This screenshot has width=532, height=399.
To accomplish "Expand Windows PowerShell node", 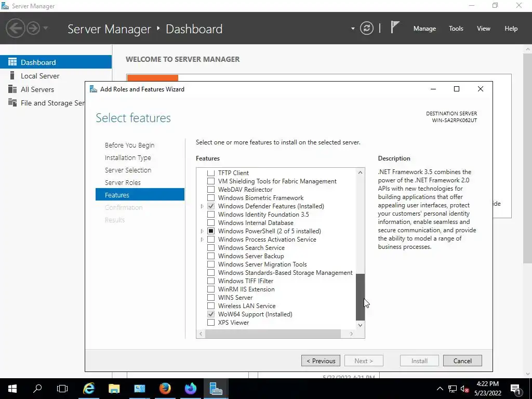I will pyautogui.click(x=202, y=231).
